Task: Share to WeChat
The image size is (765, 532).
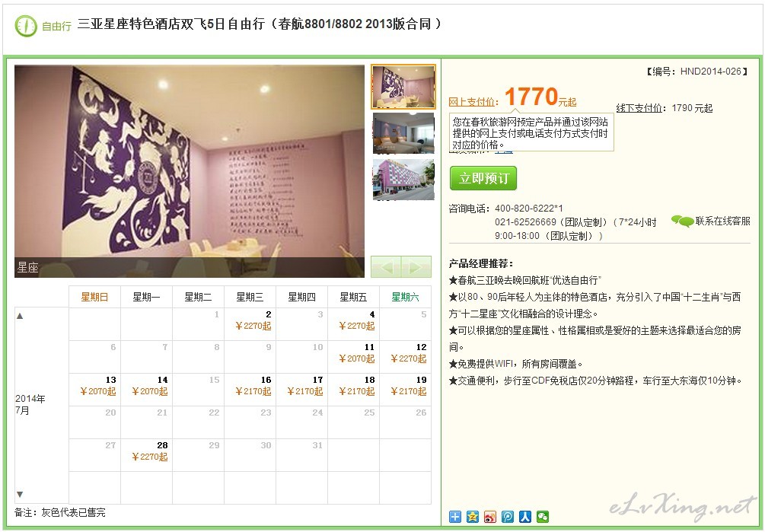Action: (543, 516)
